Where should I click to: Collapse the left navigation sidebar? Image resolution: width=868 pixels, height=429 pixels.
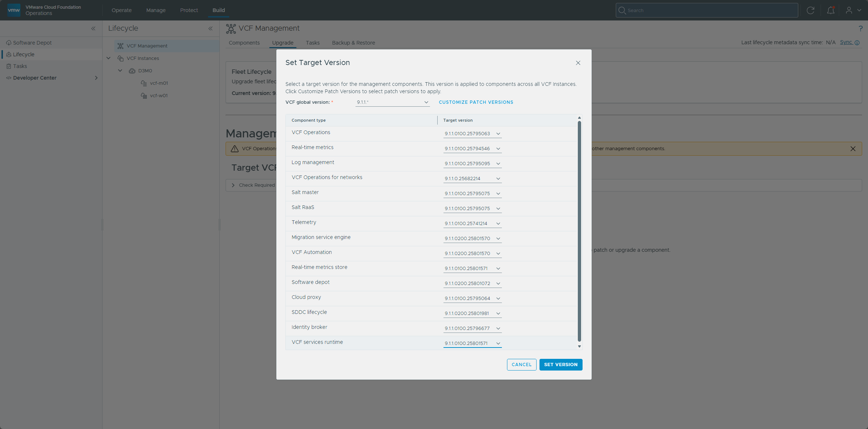93,29
